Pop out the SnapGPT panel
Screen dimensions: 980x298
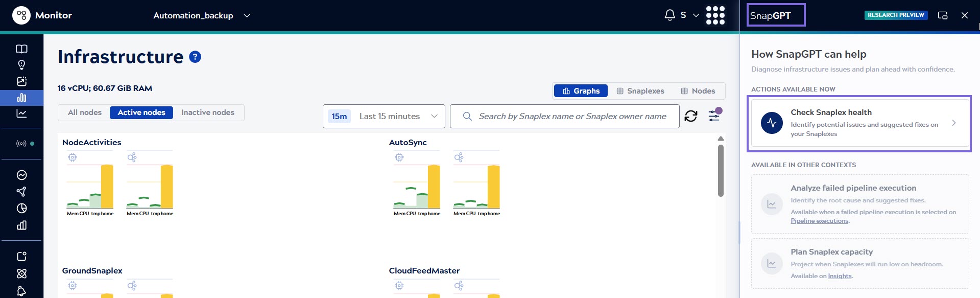pos(943,15)
